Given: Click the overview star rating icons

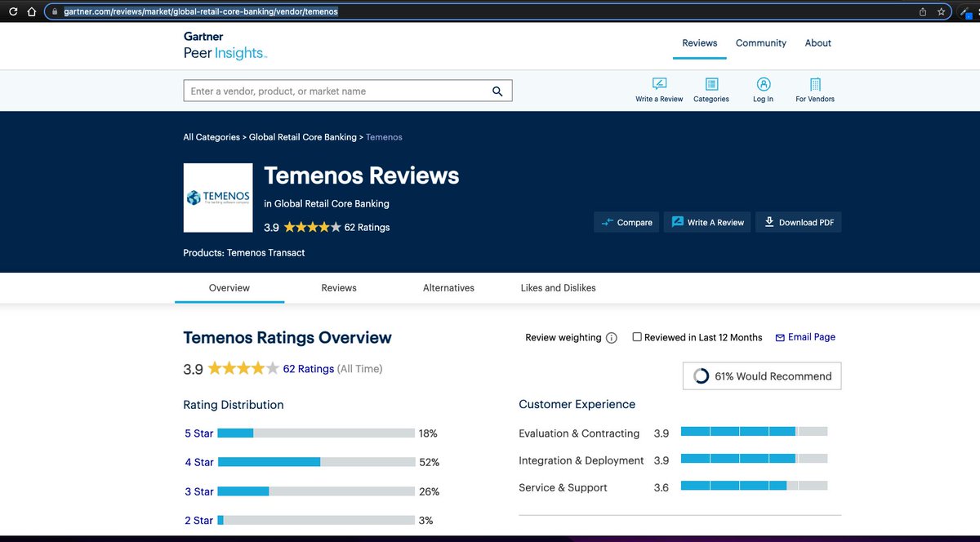Looking at the screenshot, I should point(243,369).
